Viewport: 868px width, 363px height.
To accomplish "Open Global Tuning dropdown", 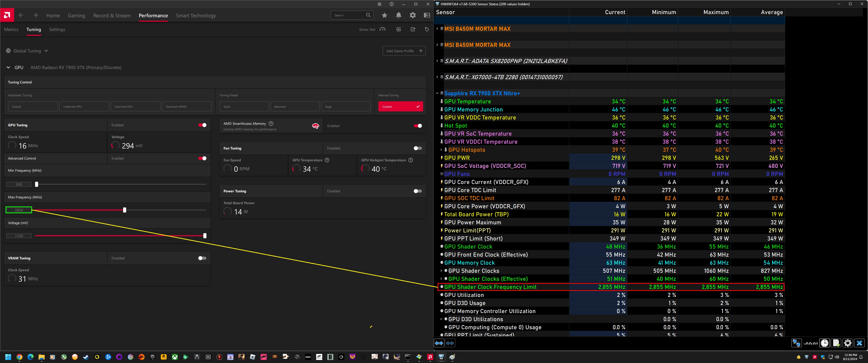I will (27, 51).
